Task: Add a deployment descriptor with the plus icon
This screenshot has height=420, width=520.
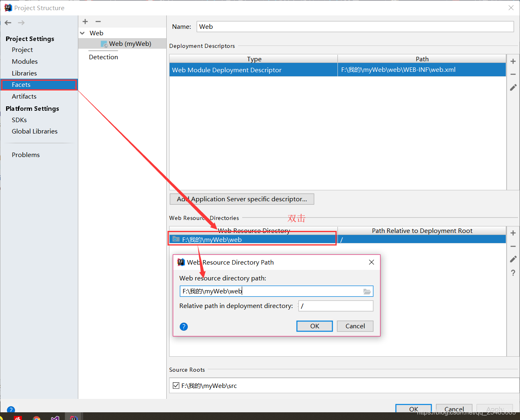Action: pyautogui.click(x=513, y=61)
